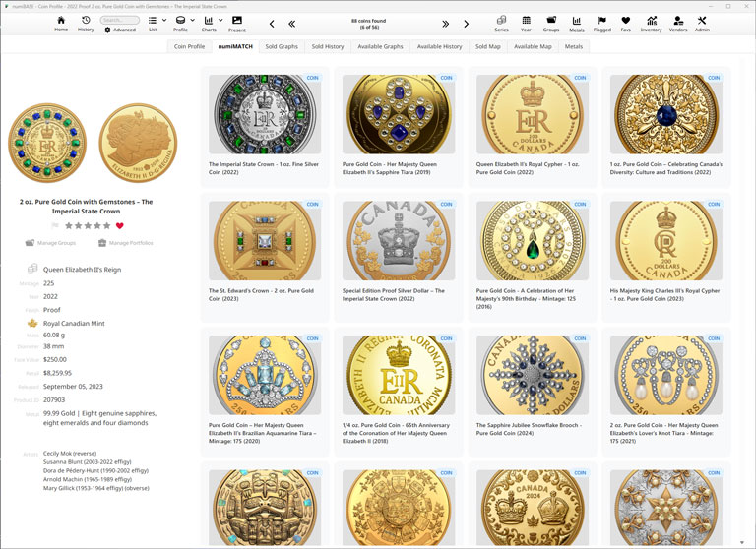
Task: Click the toolbar Search field
Action: [x=120, y=20]
